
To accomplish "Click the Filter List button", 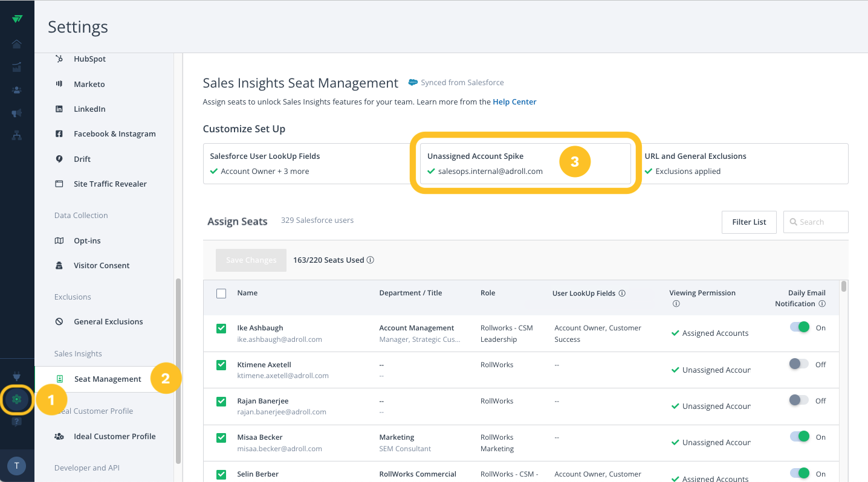I will coord(749,222).
